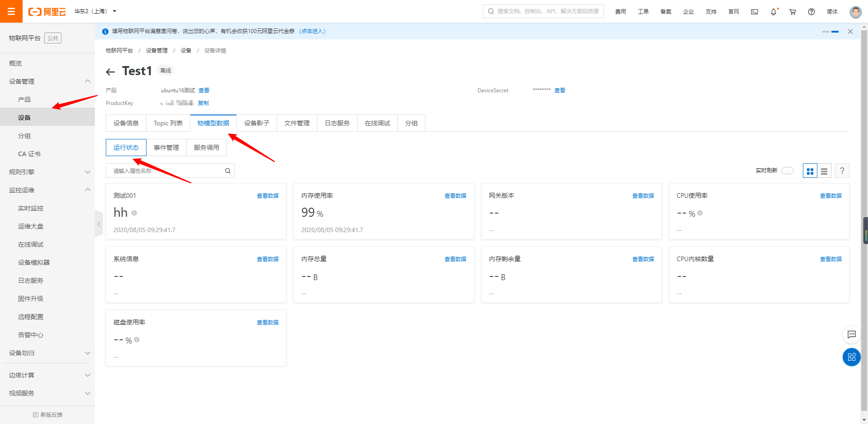Copy the ProductKey using 复制

pyautogui.click(x=203, y=103)
